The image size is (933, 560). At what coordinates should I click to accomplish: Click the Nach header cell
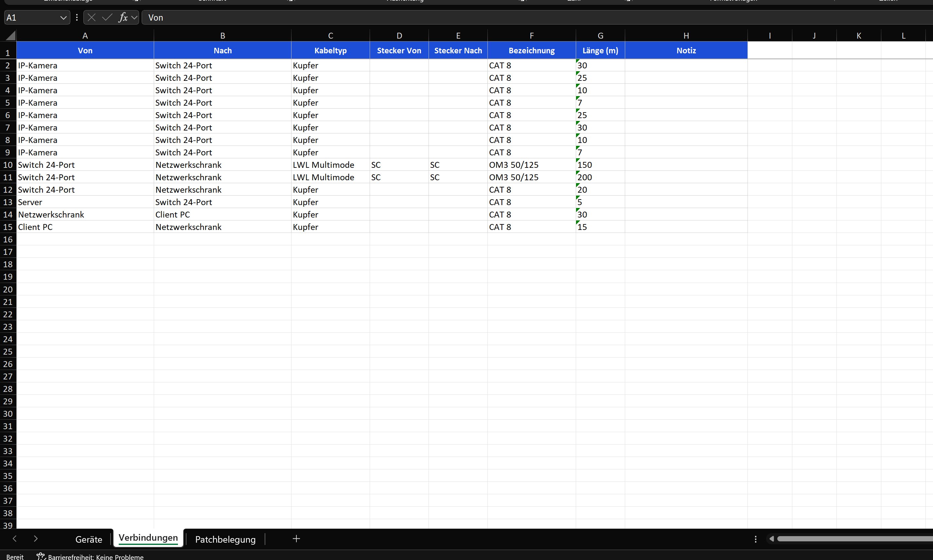pyautogui.click(x=222, y=50)
